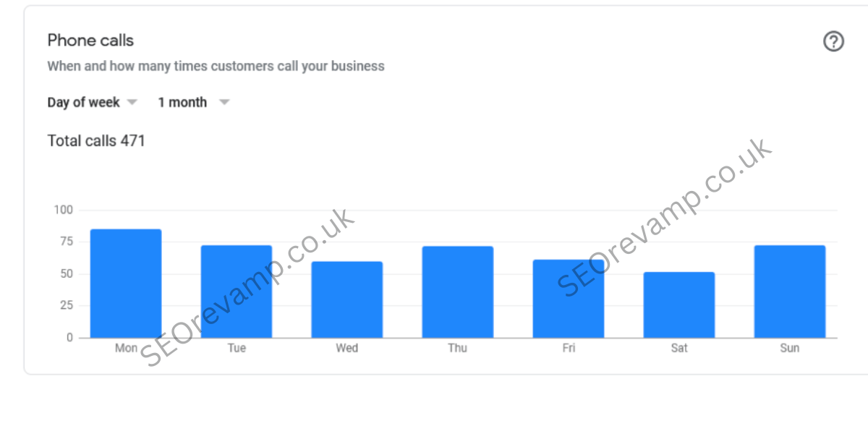Select the Monday calls bar
The width and height of the screenshot is (868, 434).
tap(126, 284)
